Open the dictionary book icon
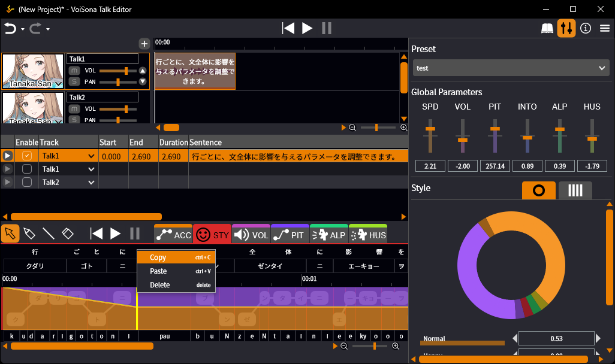The image size is (615, 364). (547, 28)
